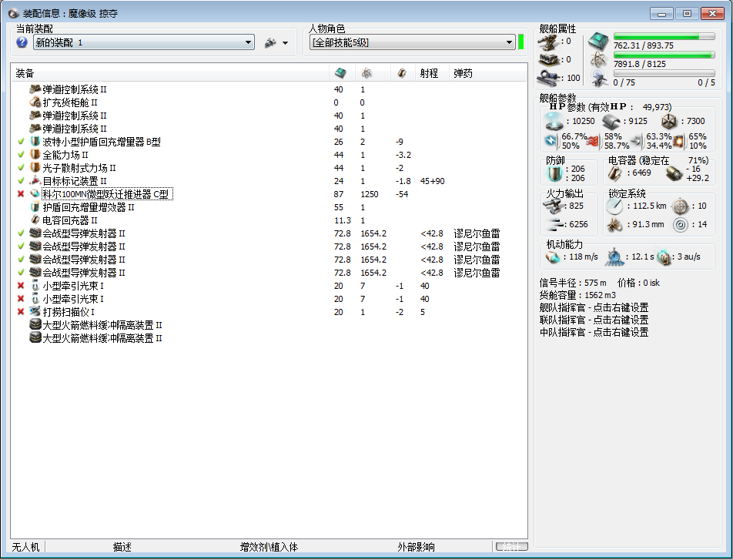This screenshot has height=560, width=733.
Task: Open the 描述 tab
Action: pos(122,546)
